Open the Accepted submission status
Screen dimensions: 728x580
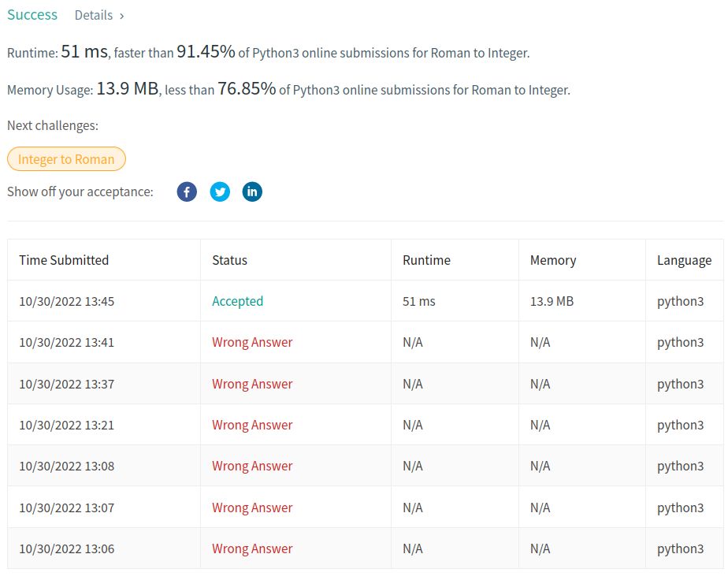pos(237,301)
